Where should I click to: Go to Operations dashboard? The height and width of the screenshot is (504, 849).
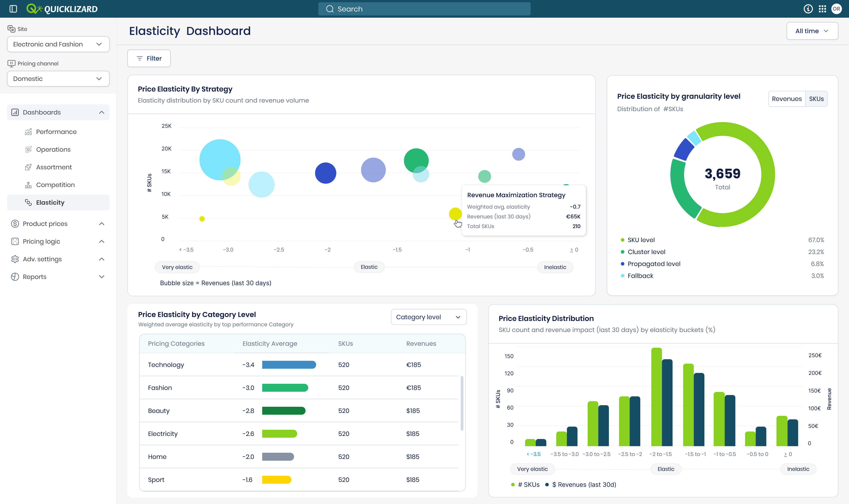53,149
